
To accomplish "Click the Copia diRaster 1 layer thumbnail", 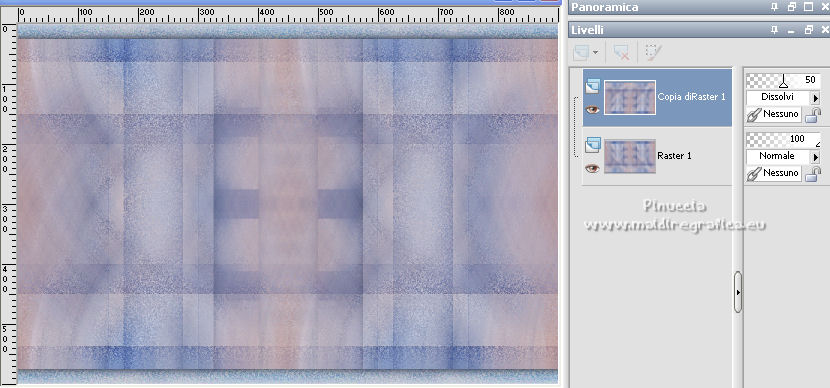I will coord(630,97).
